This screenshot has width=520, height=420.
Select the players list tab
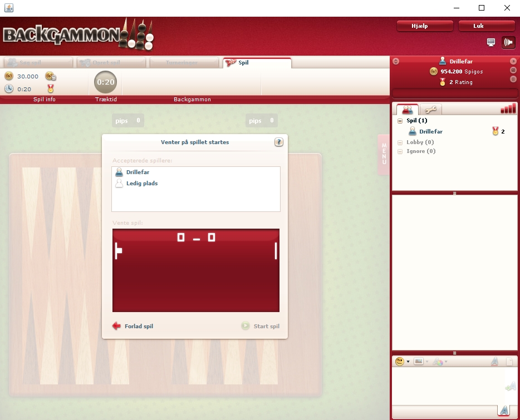coord(407,110)
